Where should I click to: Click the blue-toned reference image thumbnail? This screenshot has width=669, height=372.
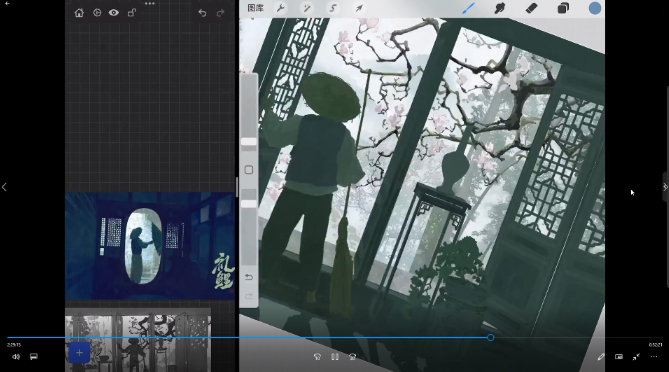pos(150,246)
